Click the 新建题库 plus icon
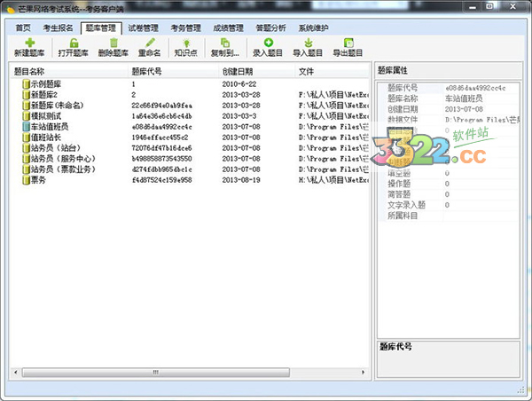532x401 pixels. [x=30, y=43]
